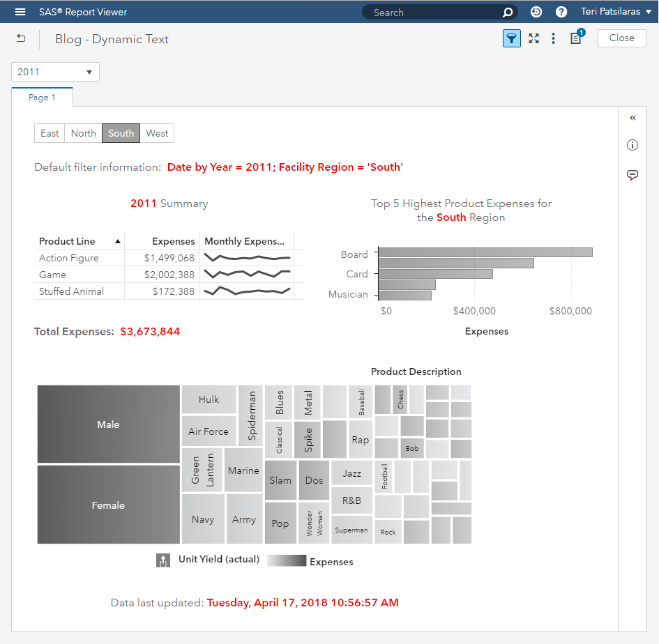659x644 pixels.
Task: Open the 2011 year dropdown
Action: click(x=55, y=72)
